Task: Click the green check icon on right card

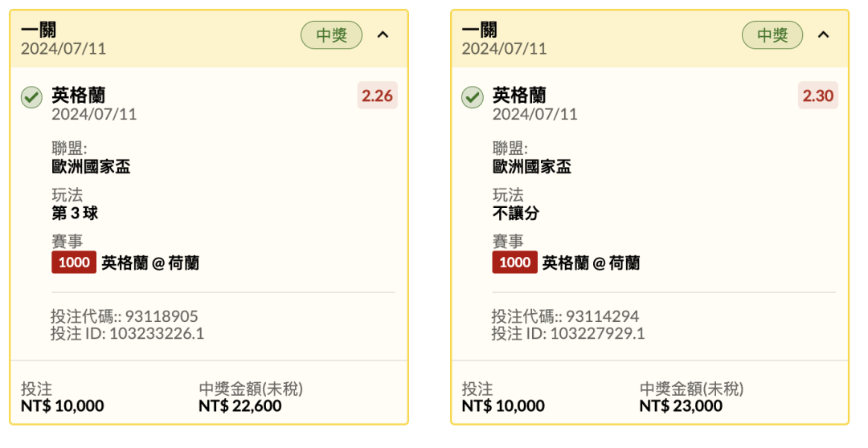Action: click(473, 97)
